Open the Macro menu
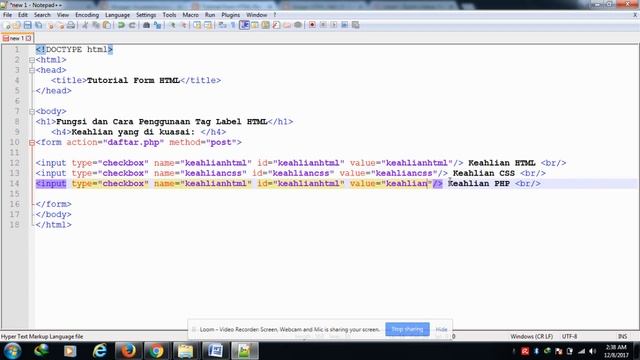The height and width of the screenshot is (360, 640). tap(190, 15)
